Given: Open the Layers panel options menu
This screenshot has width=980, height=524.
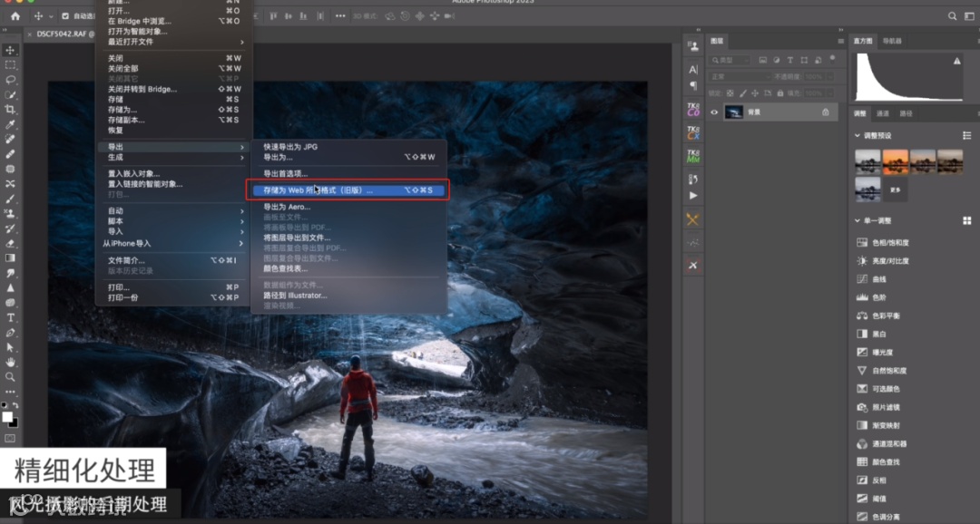Looking at the screenshot, I should coord(840,41).
